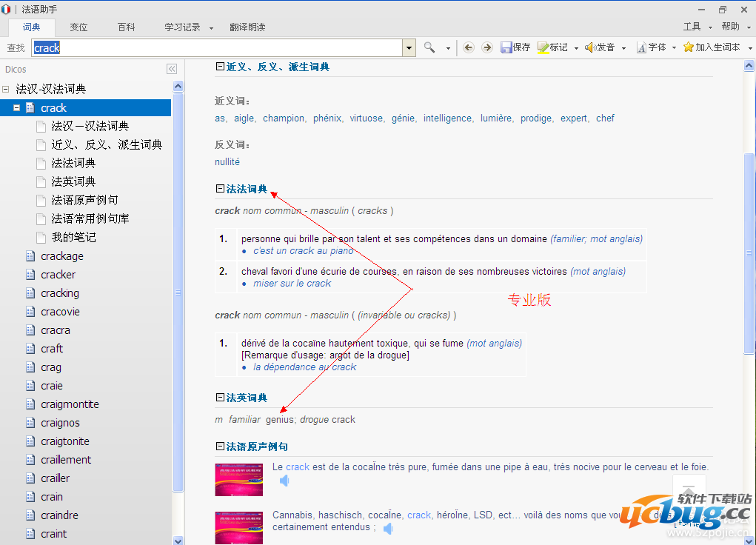Click the 发音 speaker icon in toolbar

click(x=590, y=47)
